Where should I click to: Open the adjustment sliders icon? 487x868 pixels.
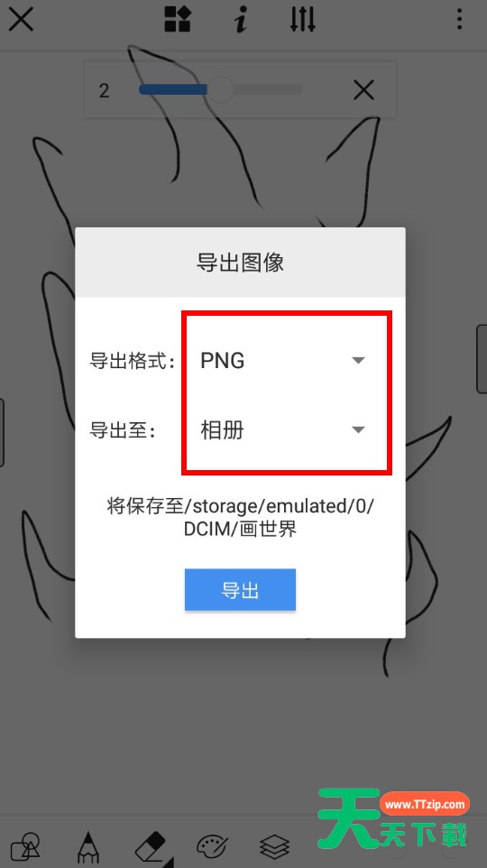pyautogui.click(x=303, y=19)
